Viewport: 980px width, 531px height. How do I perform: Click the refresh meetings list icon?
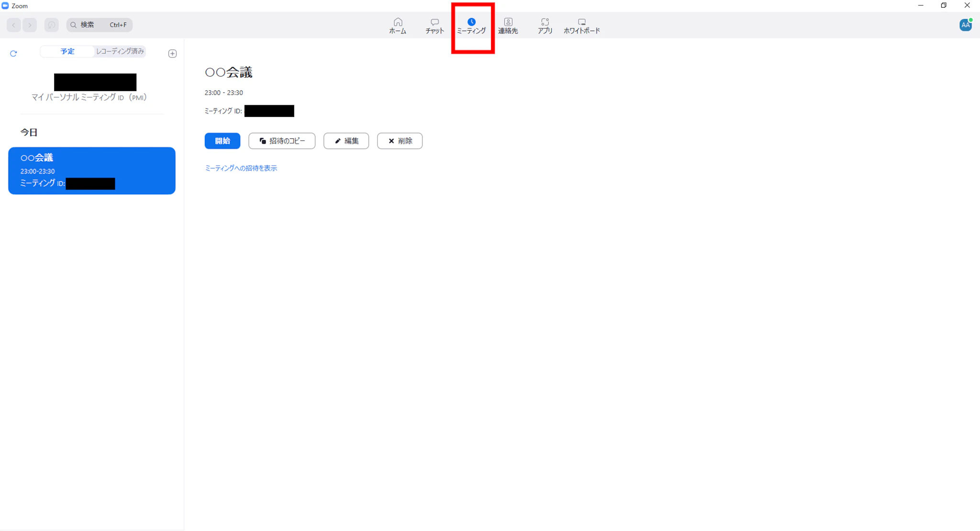13,54
